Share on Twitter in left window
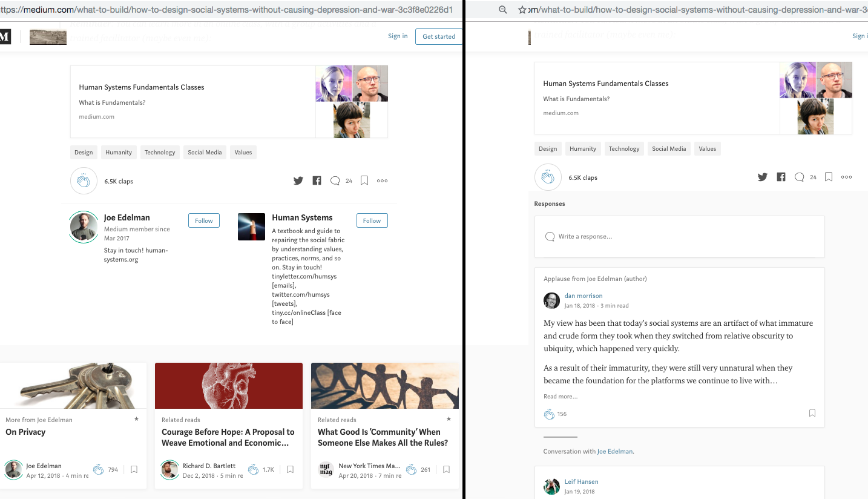This screenshot has width=868, height=499. 298,180
